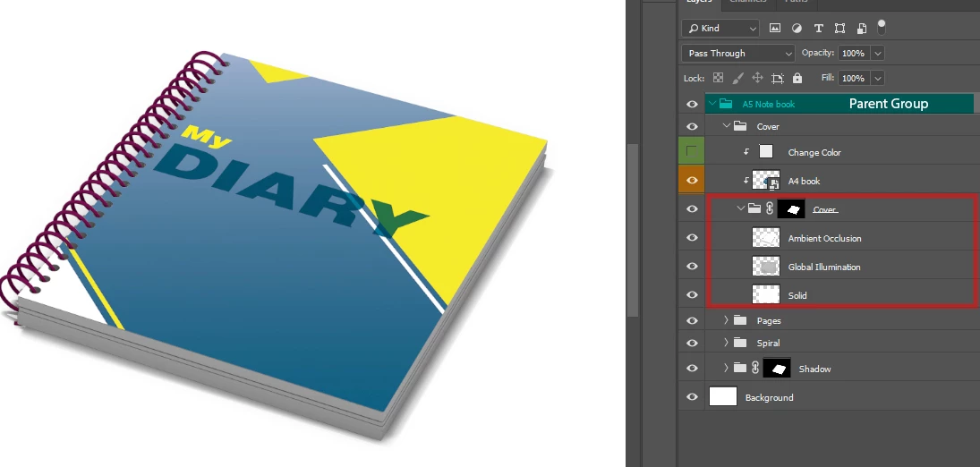Screen dimensions: 980x467
Task: Open the Opacity slider dropdown arrow
Action: 877,53
